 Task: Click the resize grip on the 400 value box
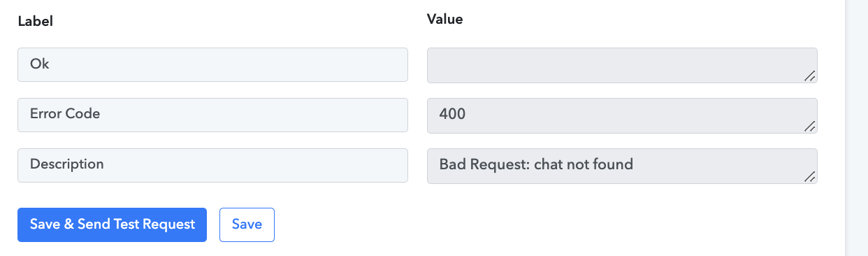point(809,127)
